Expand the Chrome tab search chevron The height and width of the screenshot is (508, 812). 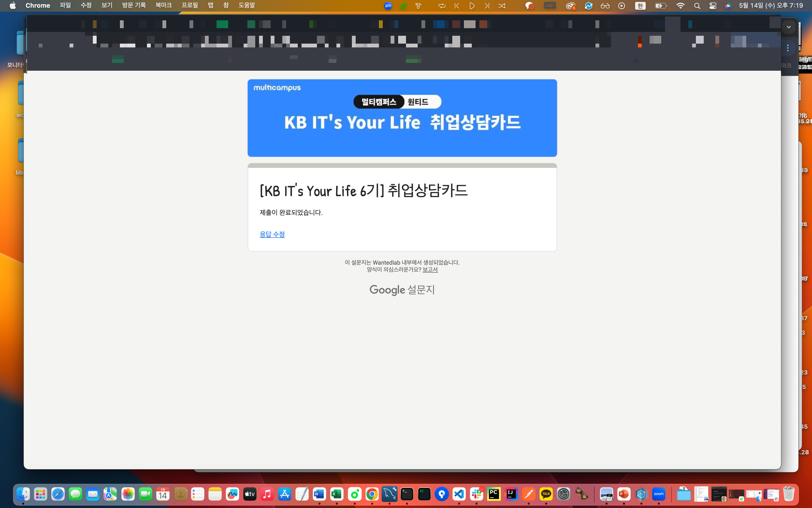[788, 27]
